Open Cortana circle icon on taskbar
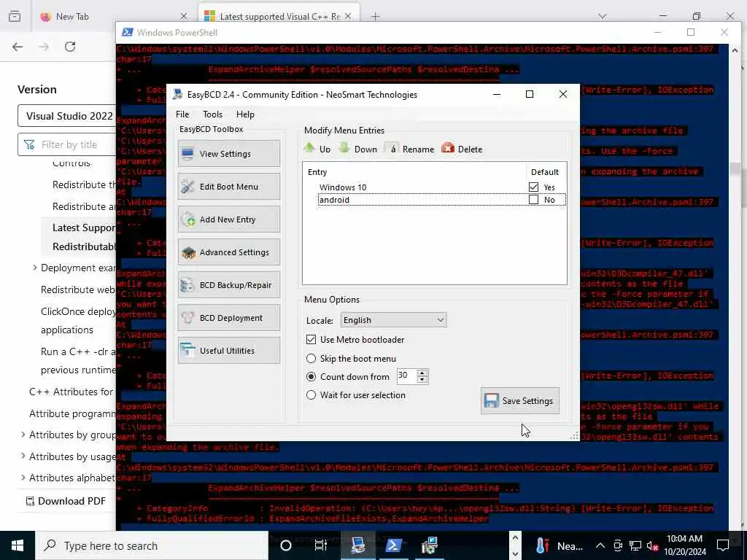747x560 pixels. 286,545
